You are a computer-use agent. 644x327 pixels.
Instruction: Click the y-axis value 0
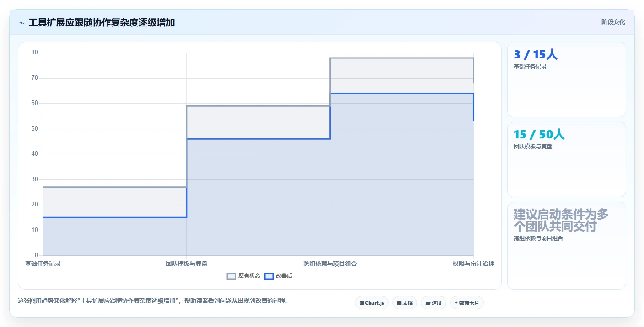click(x=37, y=255)
